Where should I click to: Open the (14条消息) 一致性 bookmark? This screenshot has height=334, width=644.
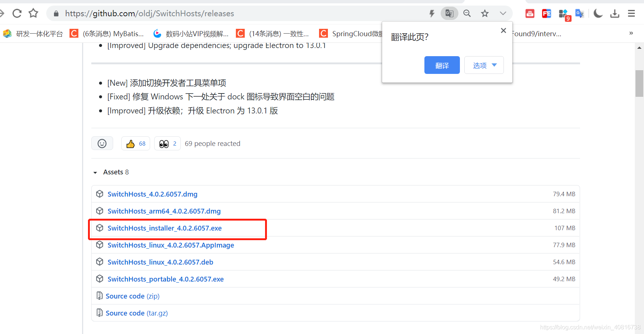click(272, 34)
